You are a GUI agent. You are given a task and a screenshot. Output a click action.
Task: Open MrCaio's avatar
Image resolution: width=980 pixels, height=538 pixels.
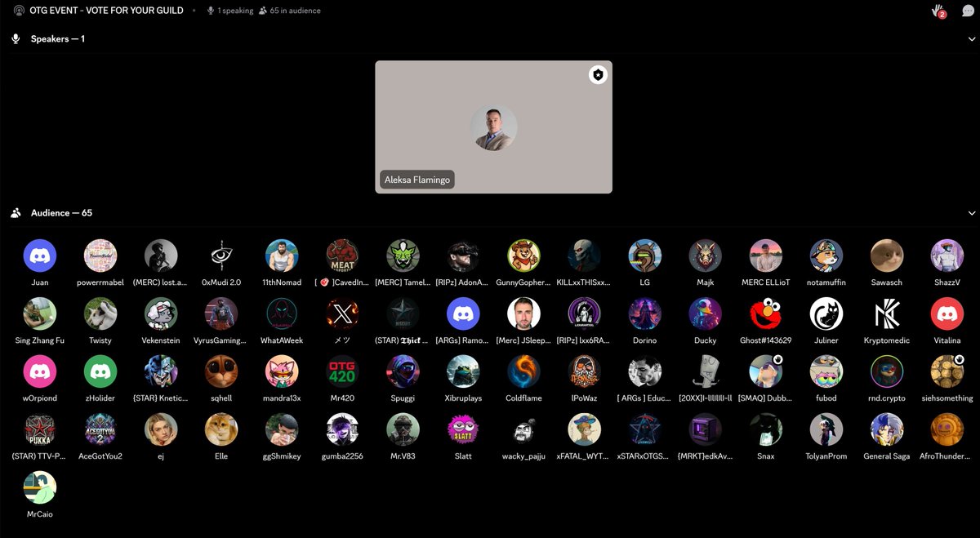[40, 487]
